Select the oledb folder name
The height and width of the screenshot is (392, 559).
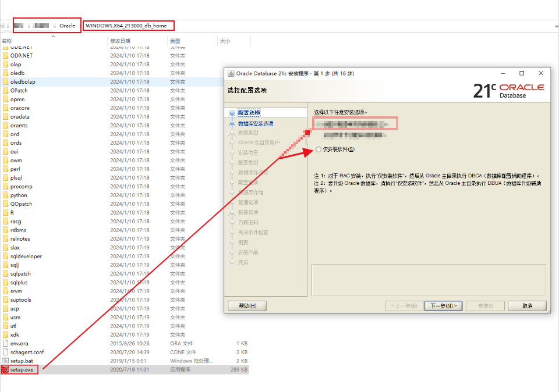pos(17,73)
